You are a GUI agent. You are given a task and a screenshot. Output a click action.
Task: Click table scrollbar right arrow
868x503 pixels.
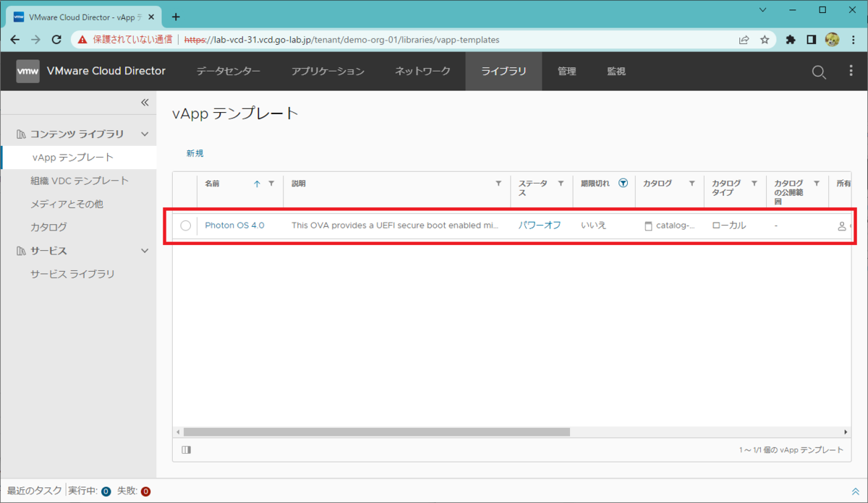847,432
